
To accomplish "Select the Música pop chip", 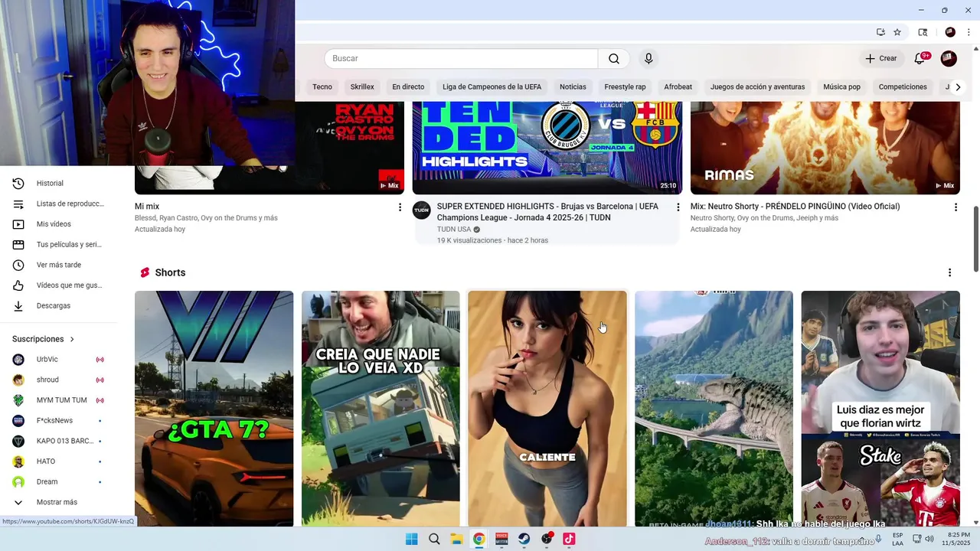I will (x=842, y=87).
